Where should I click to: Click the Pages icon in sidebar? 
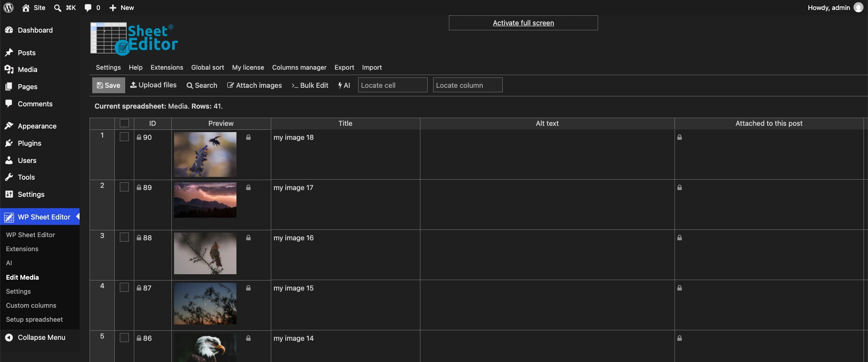[x=9, y=86]
